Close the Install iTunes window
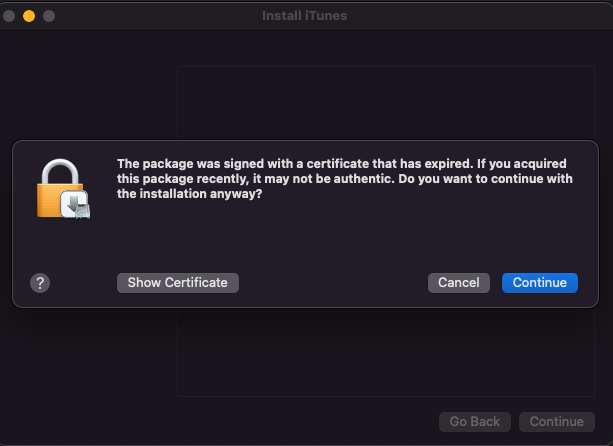Screen dimensions: 613x446 [10, 16]
